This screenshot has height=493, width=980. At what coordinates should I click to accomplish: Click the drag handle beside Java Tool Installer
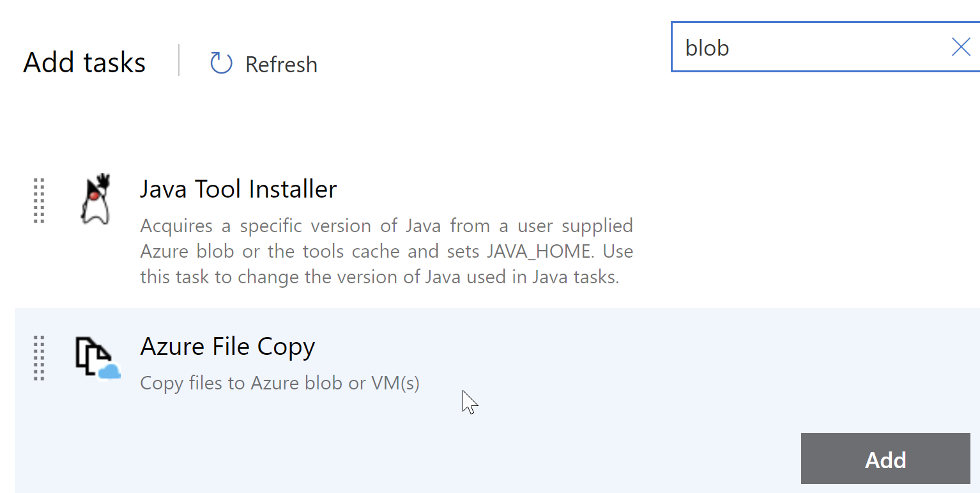pyautogui.click(x=38, y=200)
